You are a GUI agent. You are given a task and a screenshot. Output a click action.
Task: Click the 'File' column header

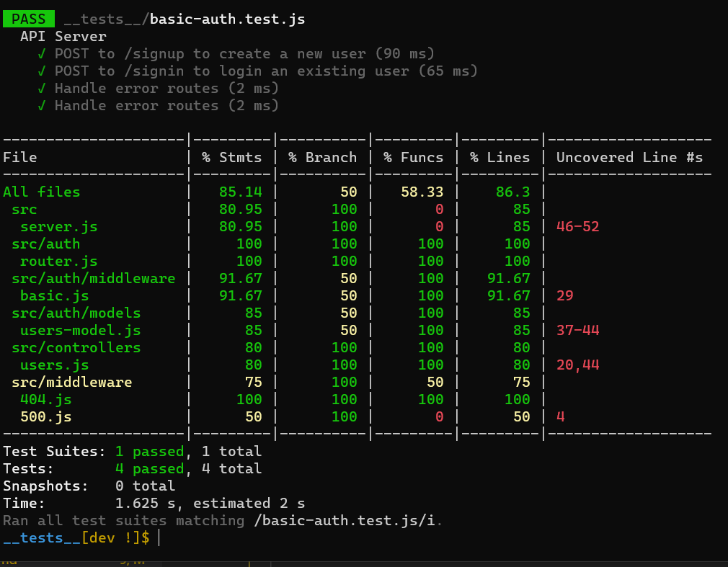[20, 157]
